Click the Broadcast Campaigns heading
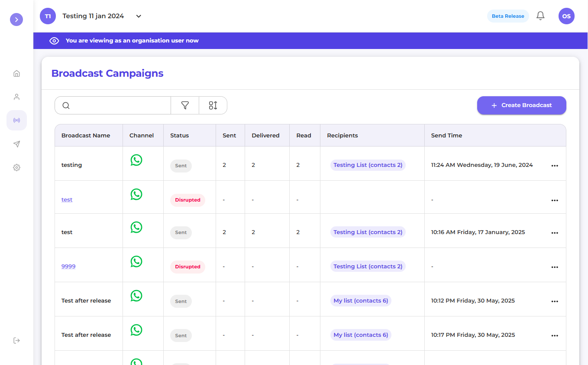Viewport: 588px width, 365px height. [x=107, y=73]
